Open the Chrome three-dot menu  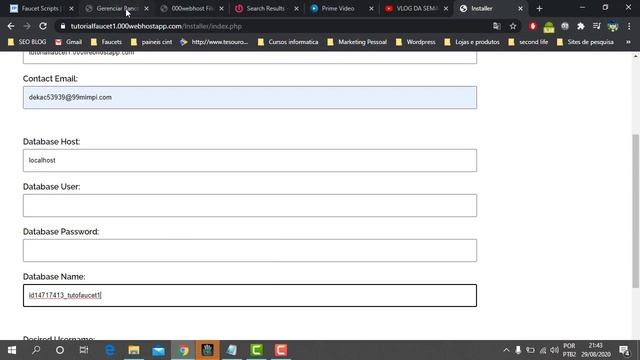629,26
